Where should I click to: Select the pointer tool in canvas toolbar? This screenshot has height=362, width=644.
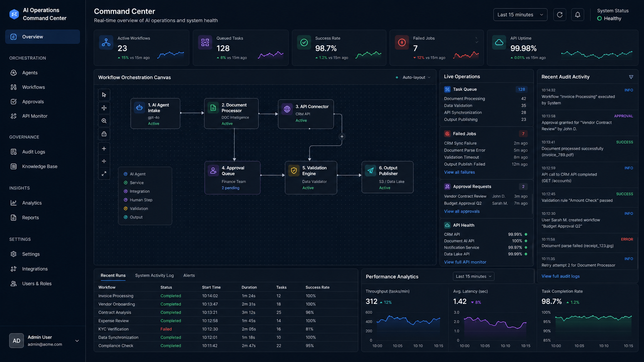104,95
